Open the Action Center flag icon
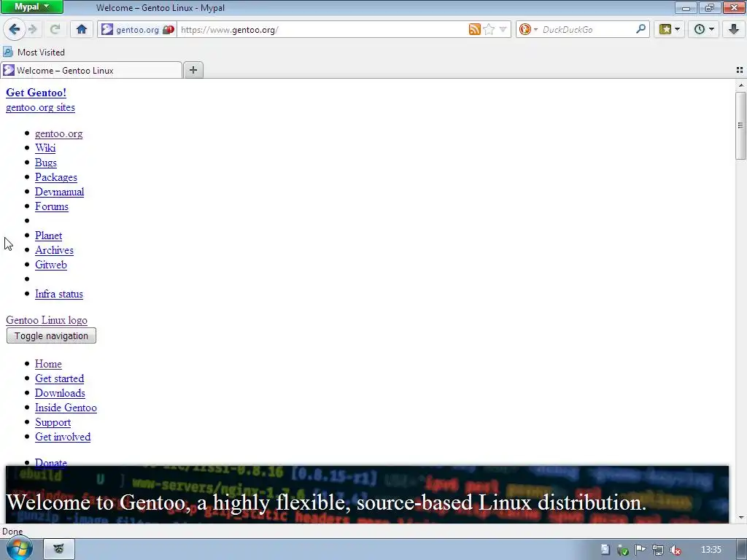The image size is (747, 560). [640, 550]
